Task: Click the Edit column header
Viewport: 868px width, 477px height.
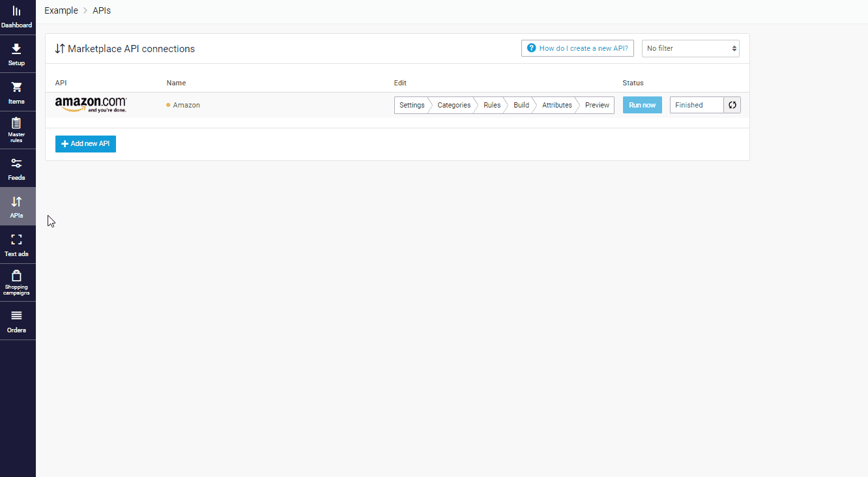Action: pyautogui.click(x=400, y=83)
